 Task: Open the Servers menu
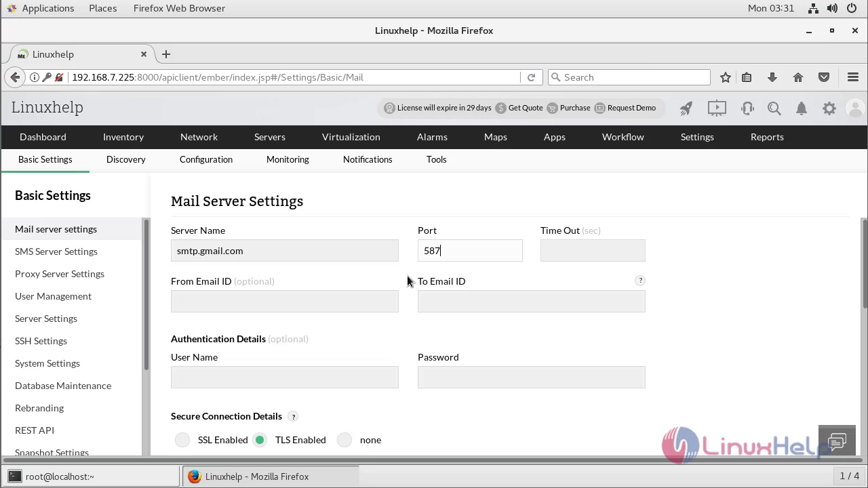270,137
